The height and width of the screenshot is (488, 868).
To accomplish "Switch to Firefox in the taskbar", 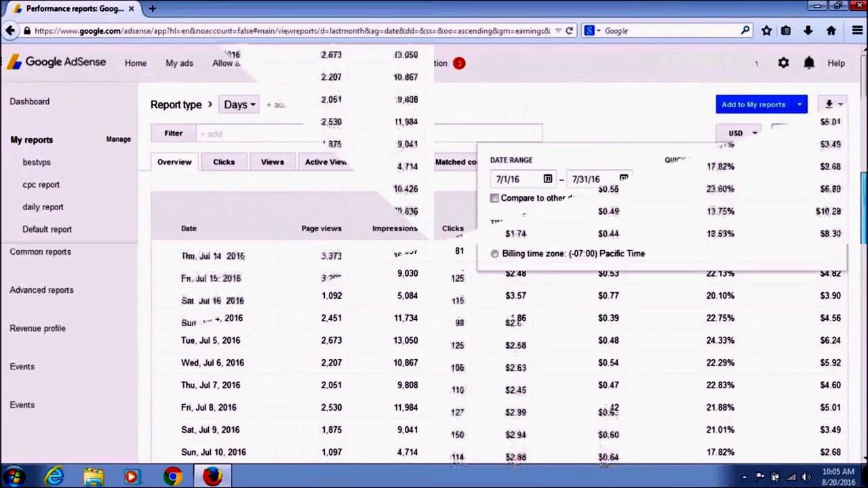I will click(x=212, y=476).
